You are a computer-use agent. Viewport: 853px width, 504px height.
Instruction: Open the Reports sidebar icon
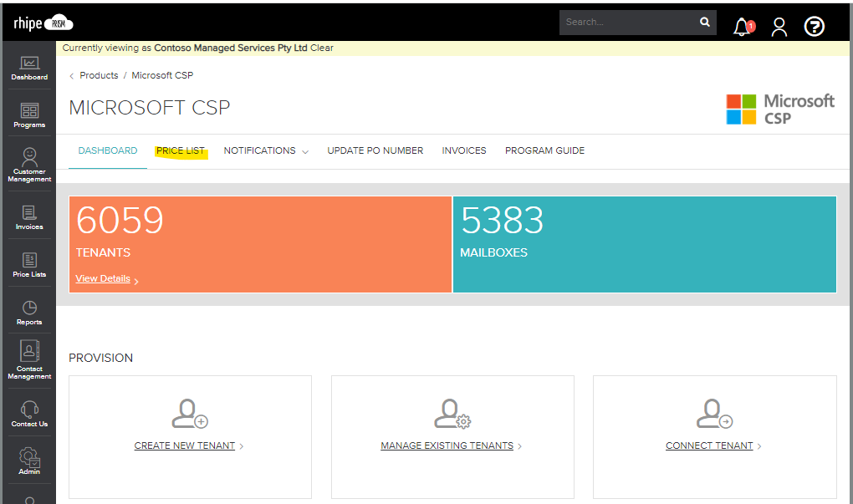click(x=29, y=313)
